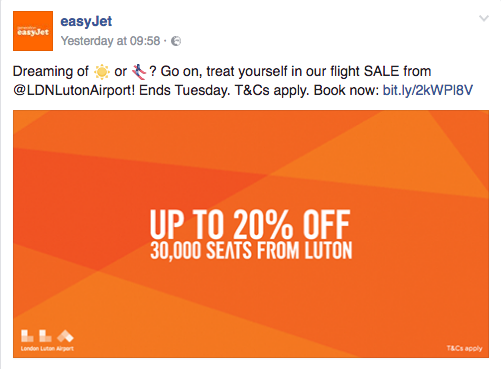Click the sun emoji in the post
The image size is (501, 369).
pos(102,72)
